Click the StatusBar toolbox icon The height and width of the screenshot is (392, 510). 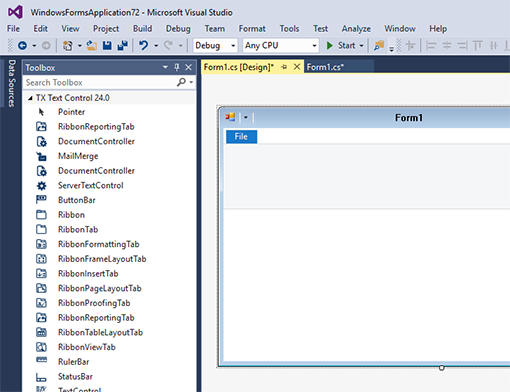41,377
